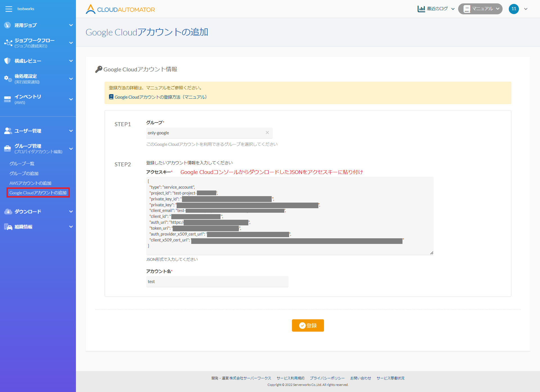Viewport: 540px width, 392px height.
Task: Click the textarea resize handle corner
Action: click(432, 253)
